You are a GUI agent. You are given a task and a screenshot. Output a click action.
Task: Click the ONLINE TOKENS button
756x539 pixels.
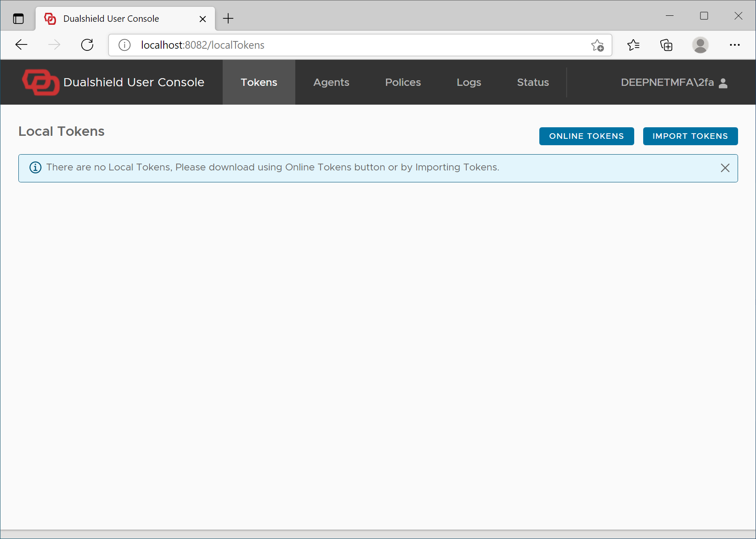point(586,136)
